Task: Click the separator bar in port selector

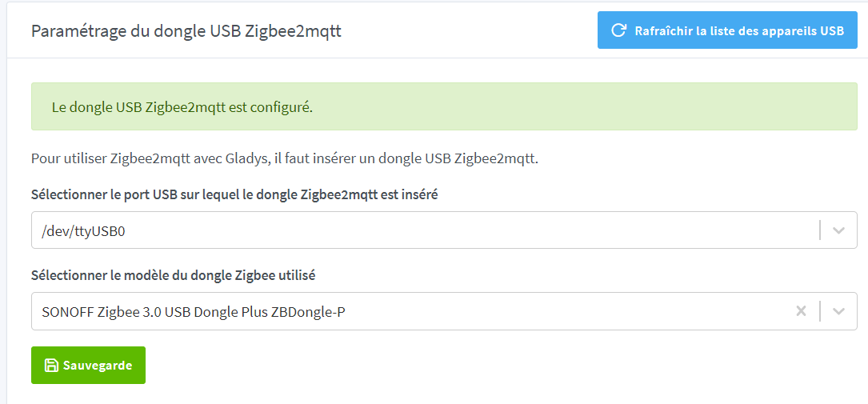Action: coord(820,230)
